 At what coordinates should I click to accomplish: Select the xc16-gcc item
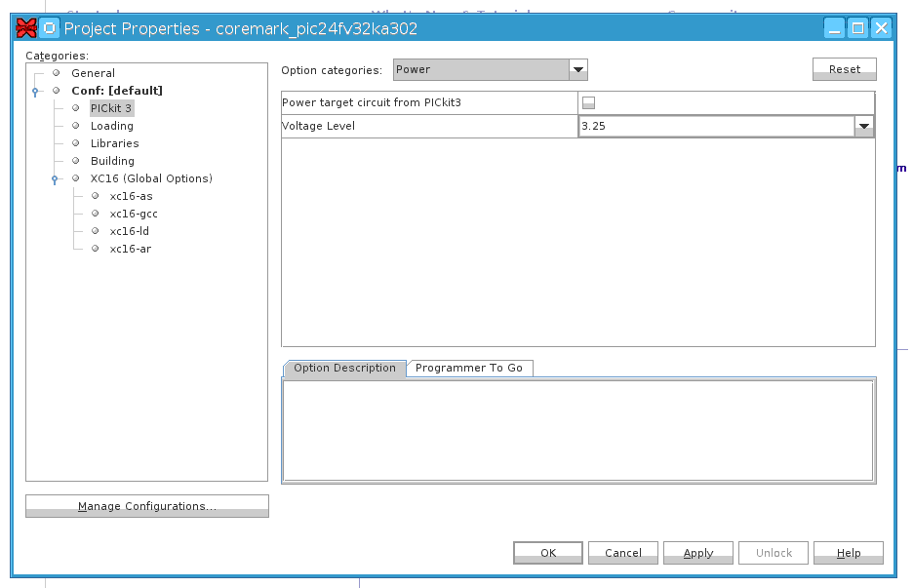pyautogui.click(x=134, y=214)
